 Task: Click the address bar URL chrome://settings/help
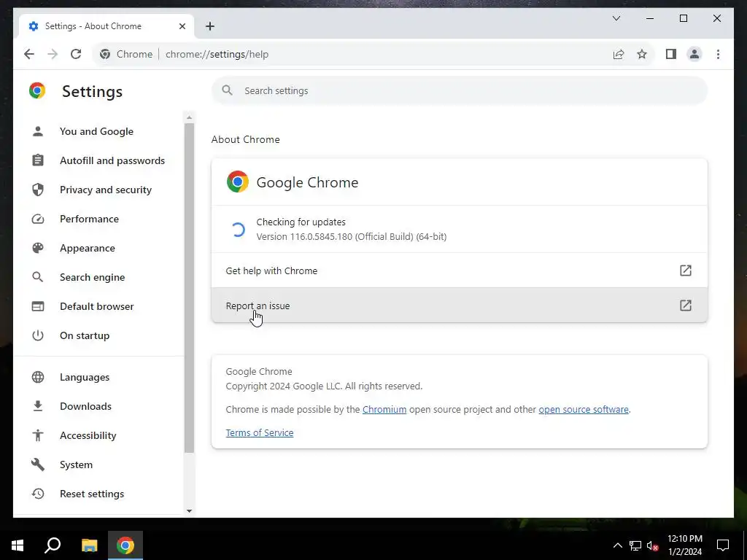tap(217, 54)
